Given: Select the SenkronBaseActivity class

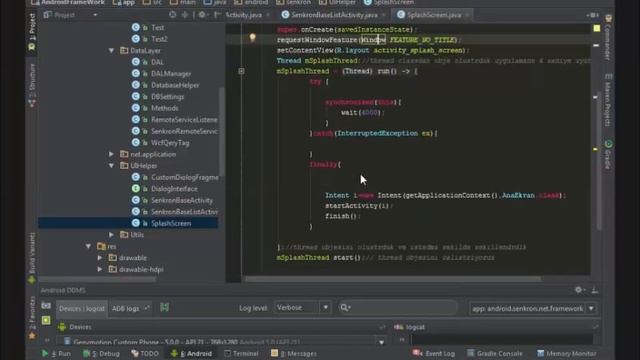Looking at the screenshot, I should (x=182, y=200).
